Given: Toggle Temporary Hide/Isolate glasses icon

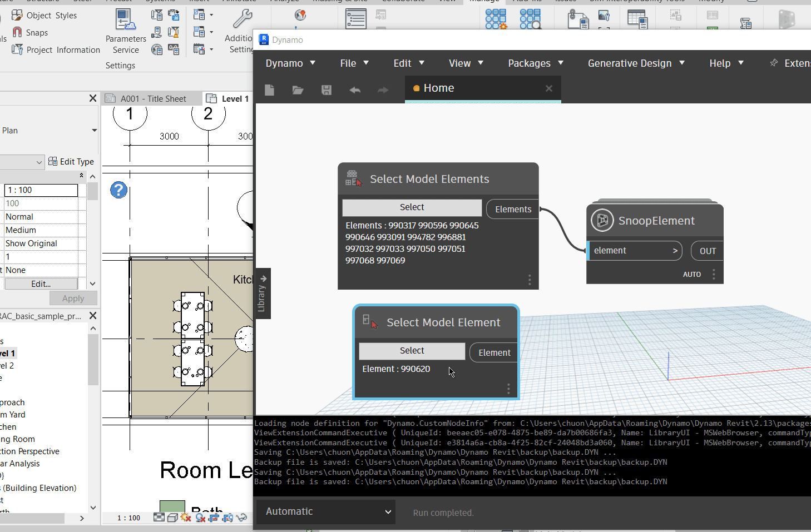Looking at the screenshot, I should pyautogui.click(x=241, y=518).
